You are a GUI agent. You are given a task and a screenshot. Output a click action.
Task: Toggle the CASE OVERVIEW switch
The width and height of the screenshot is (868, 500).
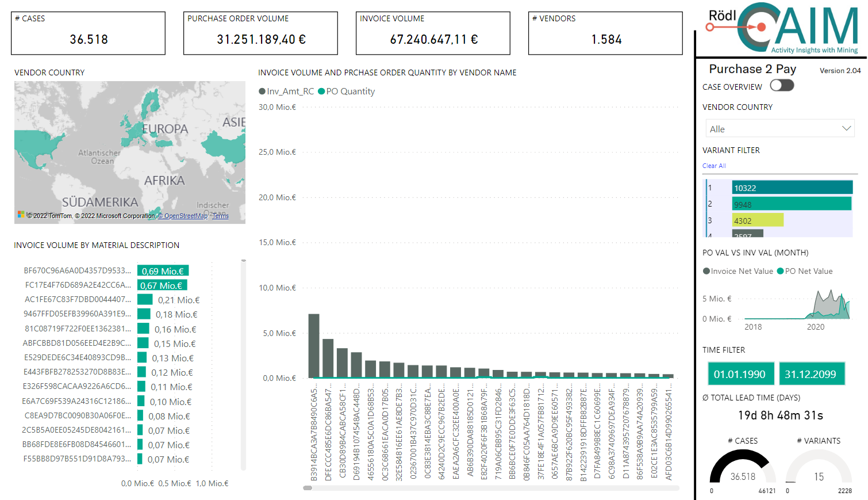click(781, 85)
